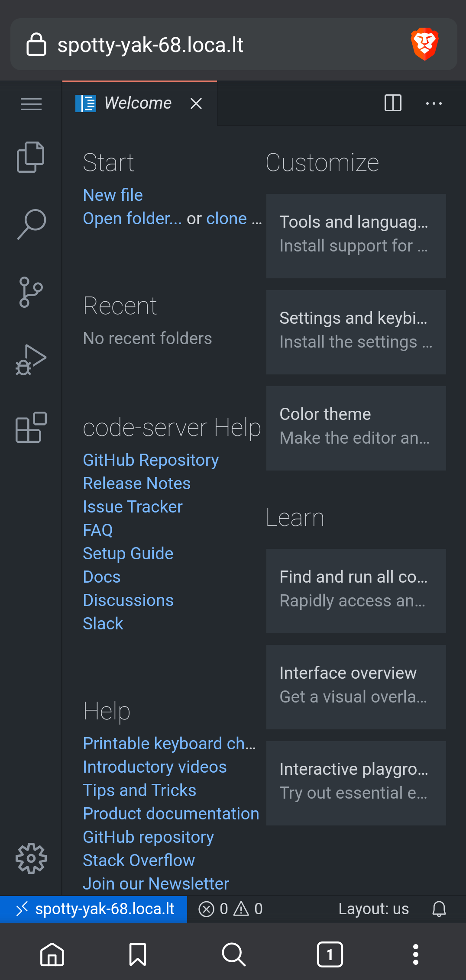Open the Stack Overflow link
The width and height of the screenshot is (466, 980).
139,861
